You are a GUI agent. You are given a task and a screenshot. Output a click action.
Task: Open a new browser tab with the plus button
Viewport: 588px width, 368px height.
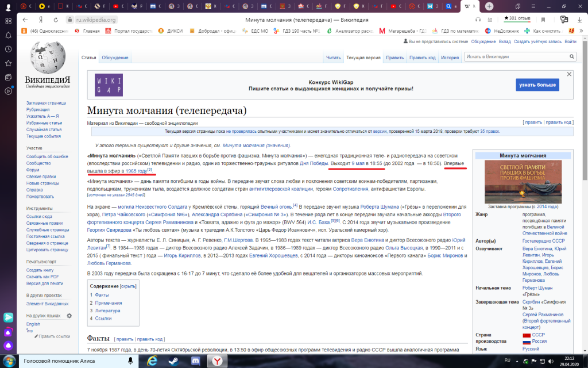489,6
